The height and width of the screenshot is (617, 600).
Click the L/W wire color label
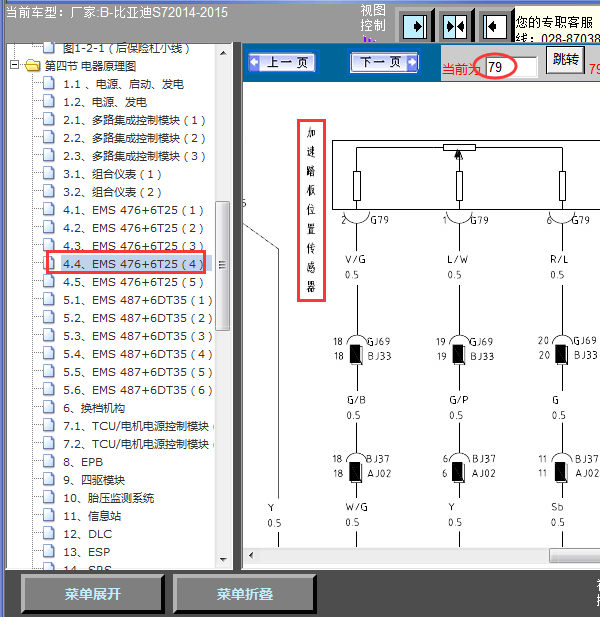click(x=458, y=259)
